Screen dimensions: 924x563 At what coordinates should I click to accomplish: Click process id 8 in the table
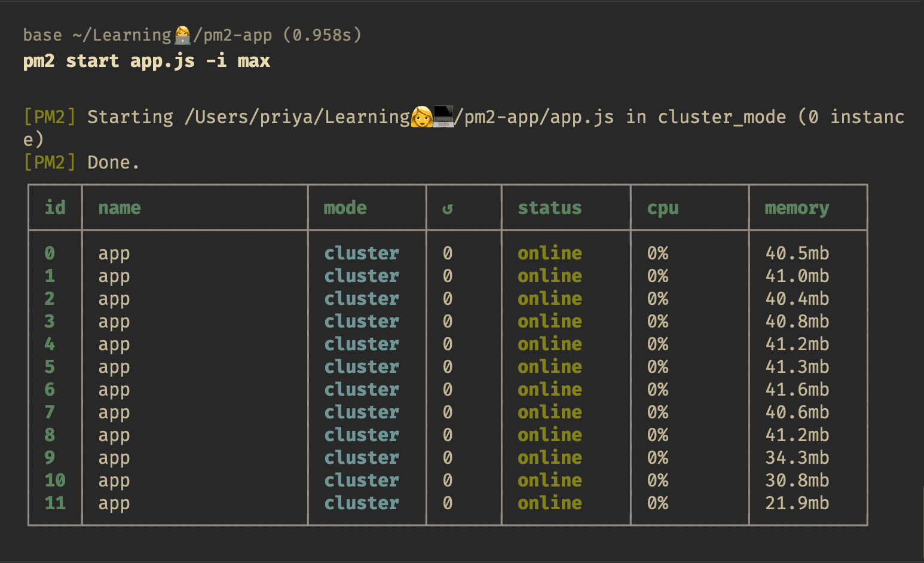(50, 435)
